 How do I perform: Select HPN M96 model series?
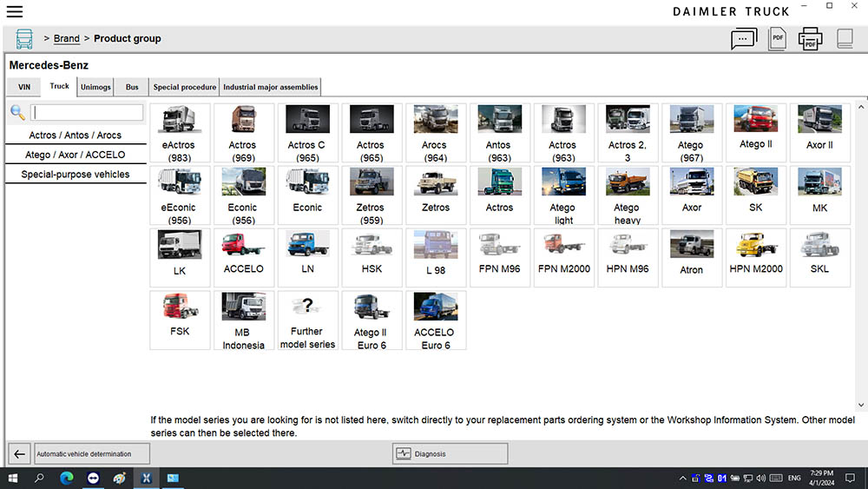click(x=628, y=257)
